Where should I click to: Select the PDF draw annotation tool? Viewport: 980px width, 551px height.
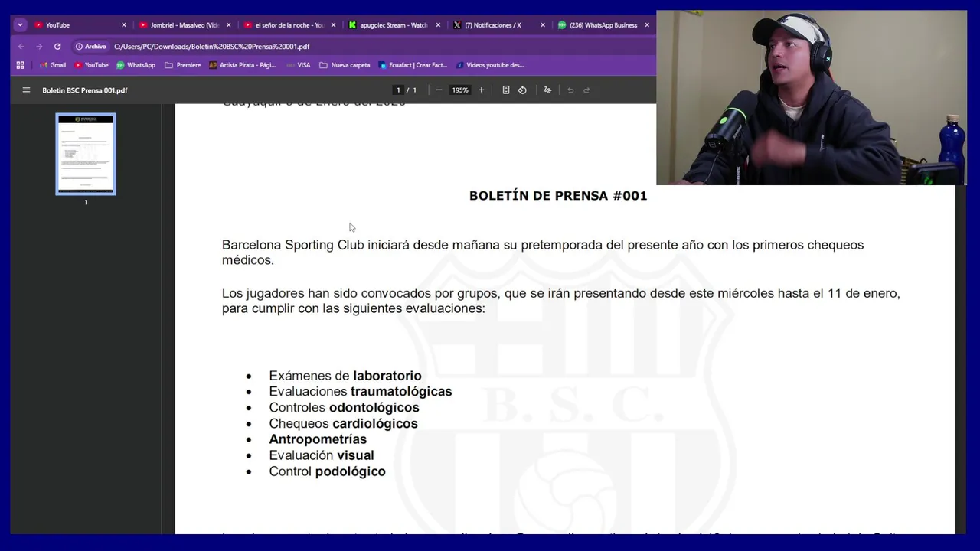coord(547,90)
